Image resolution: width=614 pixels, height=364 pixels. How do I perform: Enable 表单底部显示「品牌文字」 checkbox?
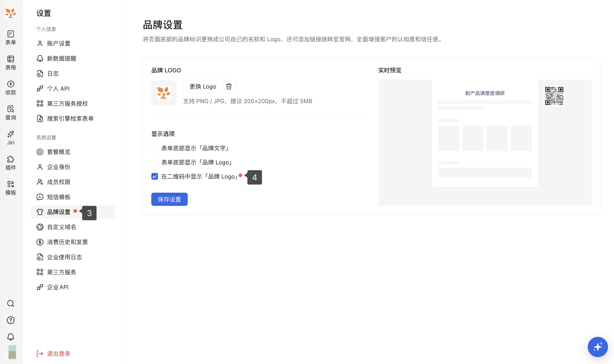(155, 148)
